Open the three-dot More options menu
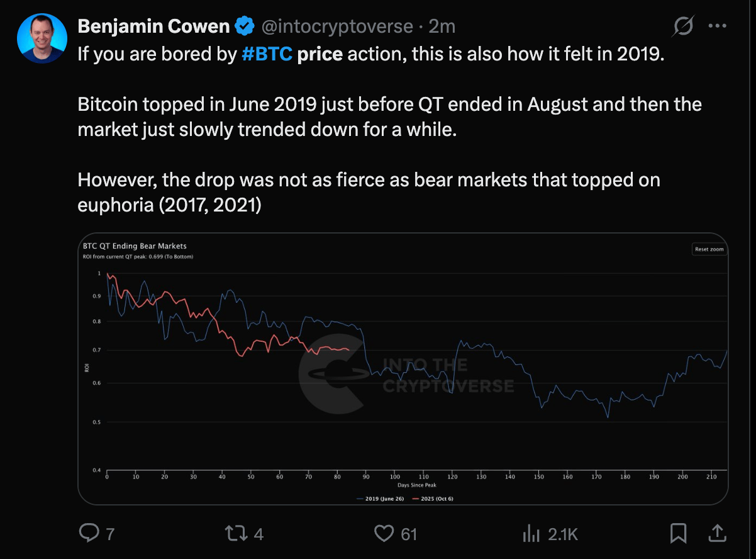The image size is (756, 559). pos(718,26)
